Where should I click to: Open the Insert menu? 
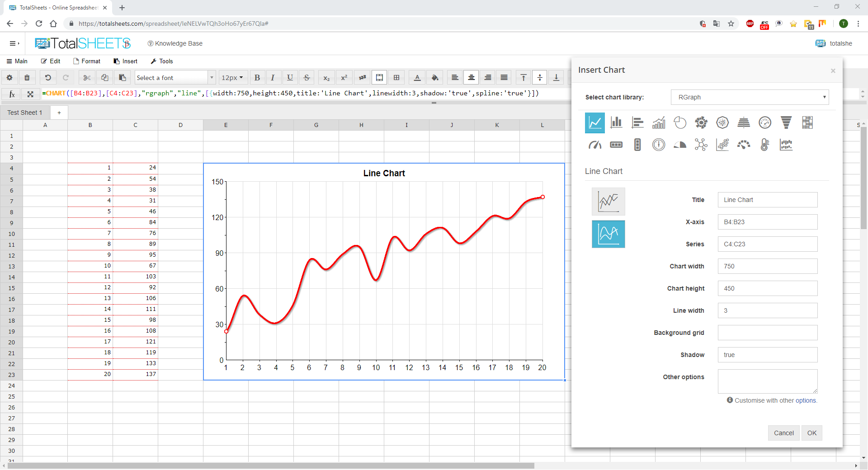pos(126,61)
